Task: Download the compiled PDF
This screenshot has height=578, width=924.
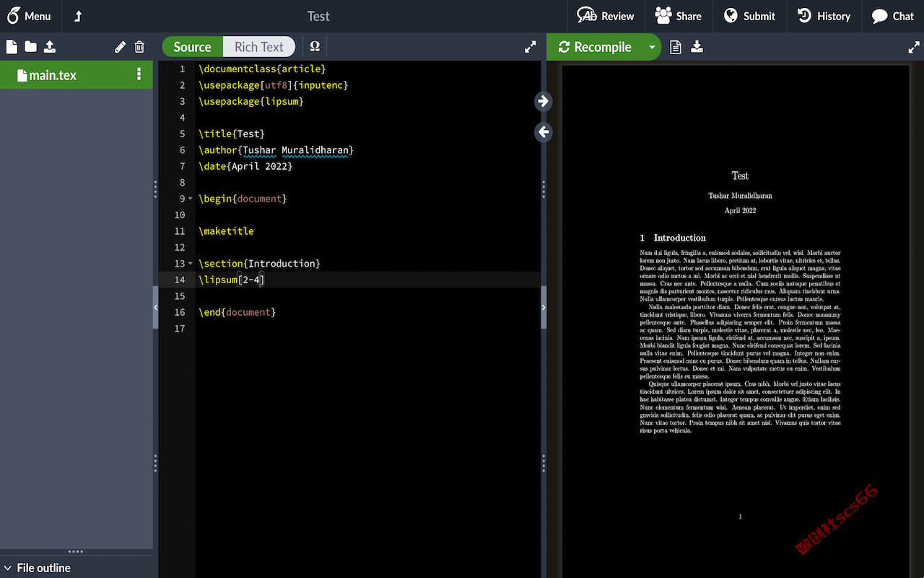Action: (x=697, y=47)
